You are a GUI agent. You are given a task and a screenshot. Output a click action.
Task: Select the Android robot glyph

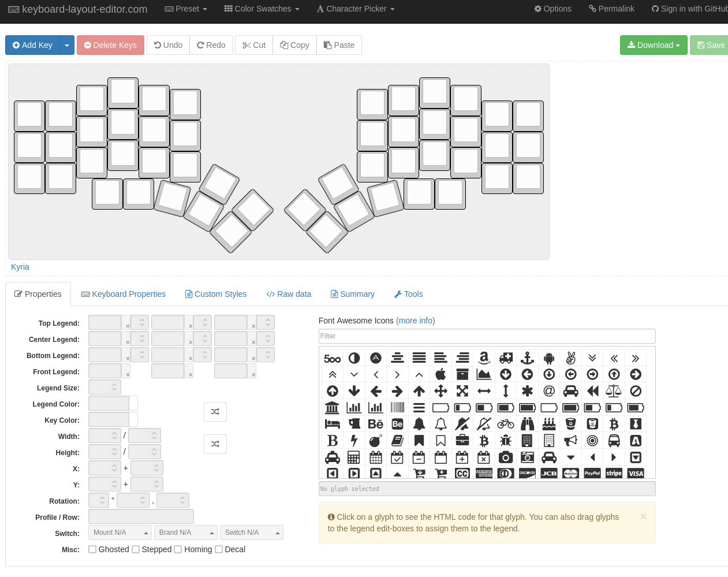click(x=549, y=358)
